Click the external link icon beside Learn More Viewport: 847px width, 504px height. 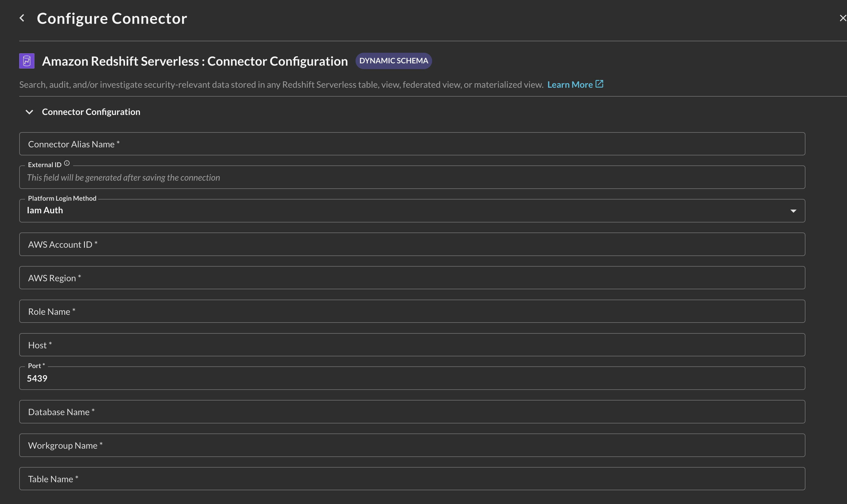click(600, 84)
